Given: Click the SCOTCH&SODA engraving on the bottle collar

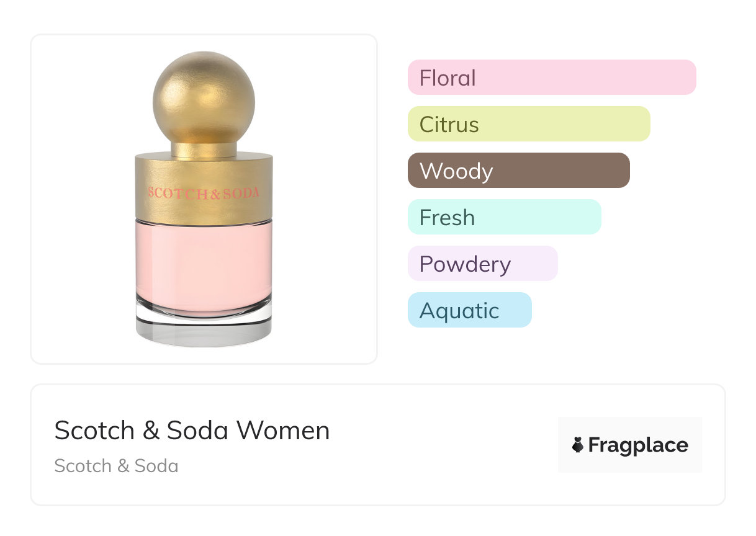Looking at the screenshot, I should tap(204, 193).
